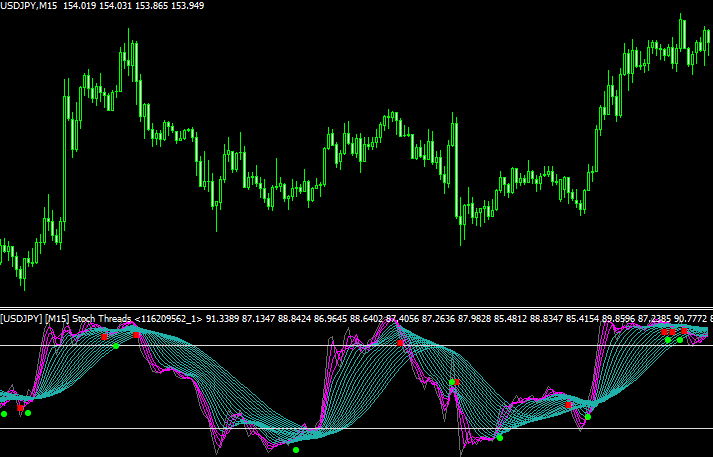The image size is (713, 457).
Task: Click the red square between the first two green dots
Action: coord(20,408)
